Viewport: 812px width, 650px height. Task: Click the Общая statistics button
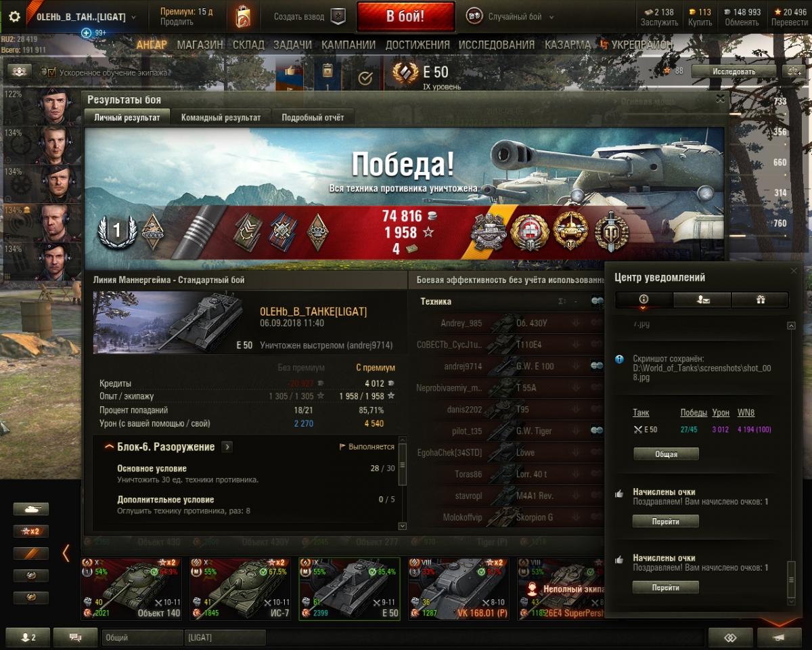point(666,454)
